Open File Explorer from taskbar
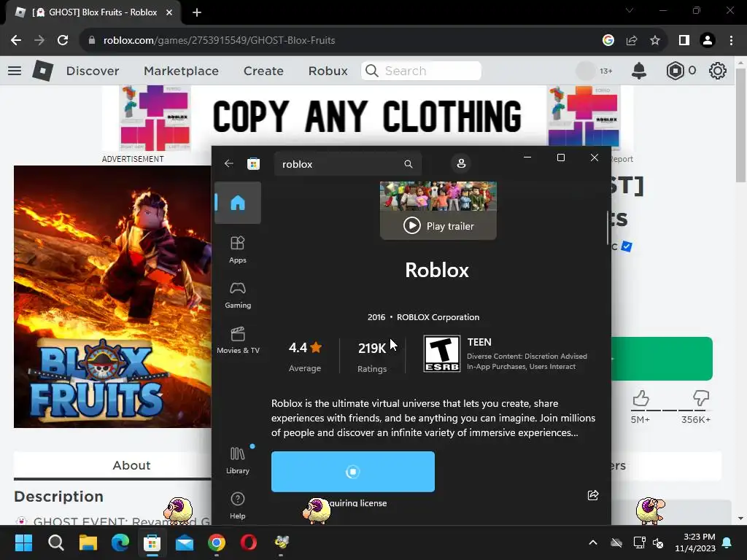This screenshot has height=560, width=747. point(88,542)
